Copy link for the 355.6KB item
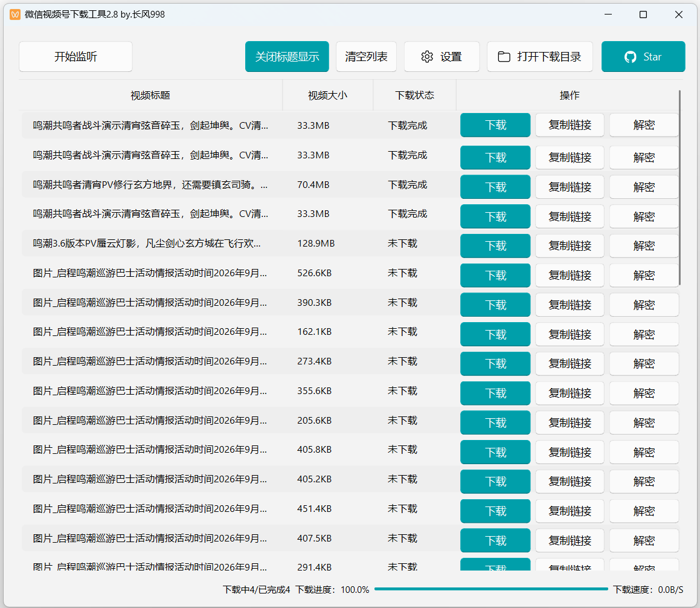 tap(570, 393)
